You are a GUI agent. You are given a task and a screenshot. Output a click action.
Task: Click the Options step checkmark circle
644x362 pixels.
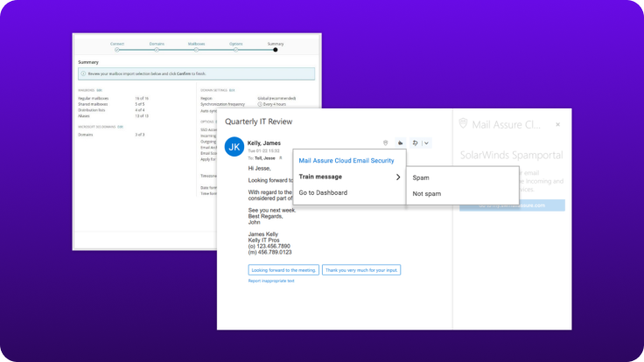tap(235, 50)
